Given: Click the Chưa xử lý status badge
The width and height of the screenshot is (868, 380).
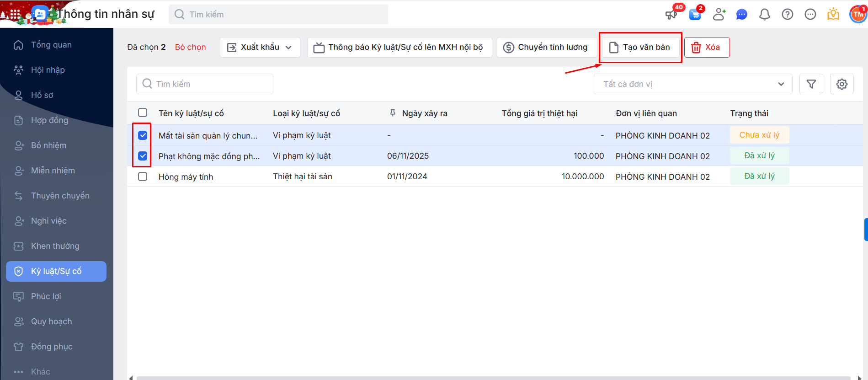Looking at the screenshot, I should [x=760, y=135].
